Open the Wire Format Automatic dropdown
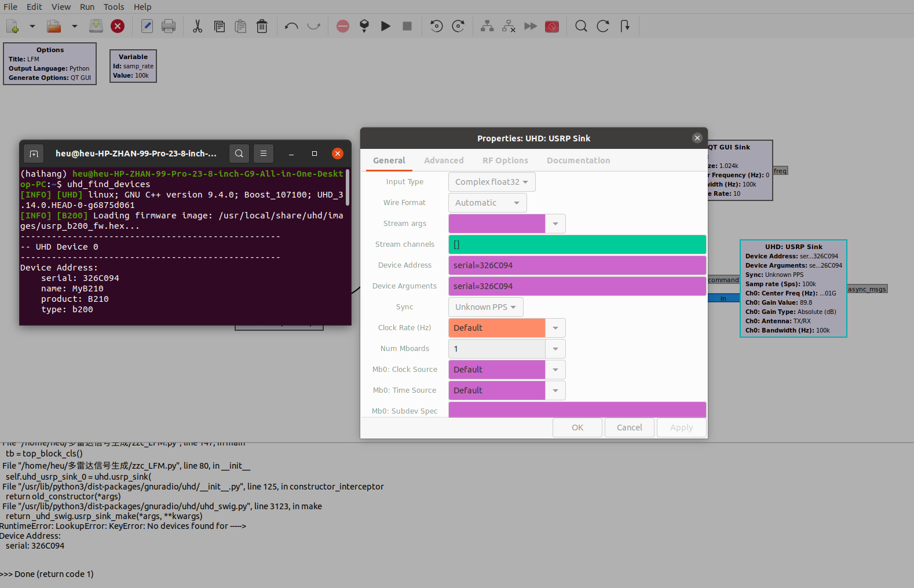Viewport: 914px width, 588px height. pos(487,203)
